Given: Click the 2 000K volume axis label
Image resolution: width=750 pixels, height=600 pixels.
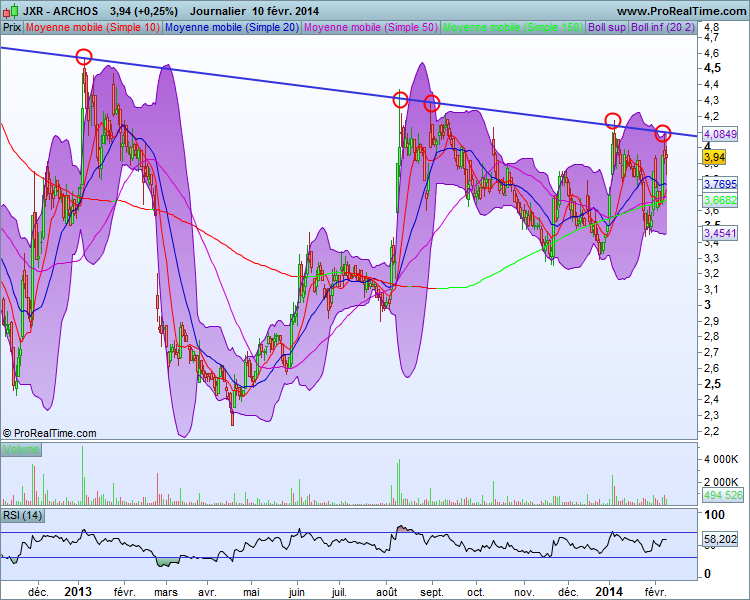Looking at the screenshot, I should [721, 482].
